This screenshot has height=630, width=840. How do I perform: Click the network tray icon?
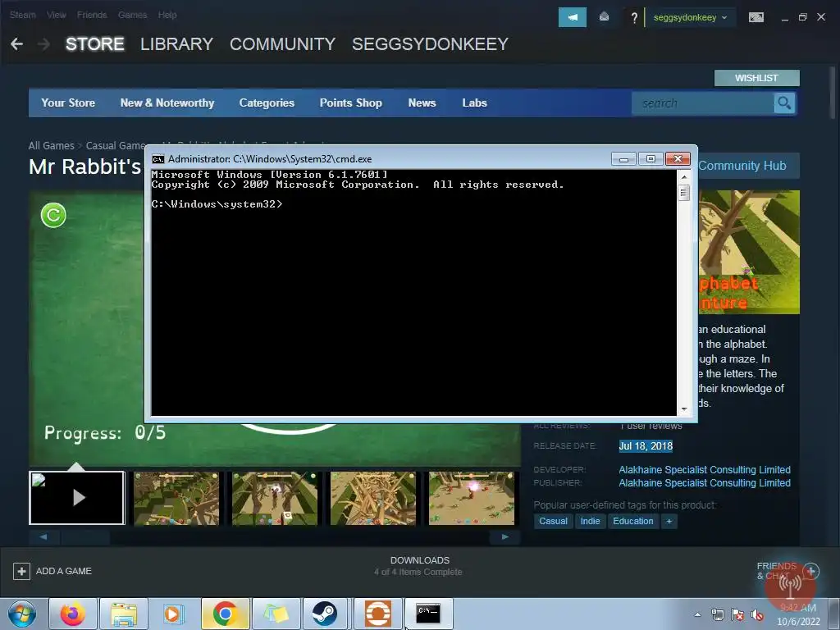click(x=717, y=614)
